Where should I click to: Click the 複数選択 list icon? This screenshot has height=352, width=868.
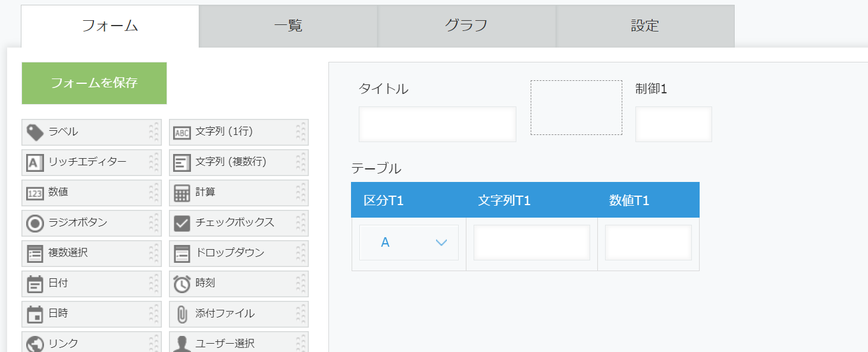coord(35,254)
